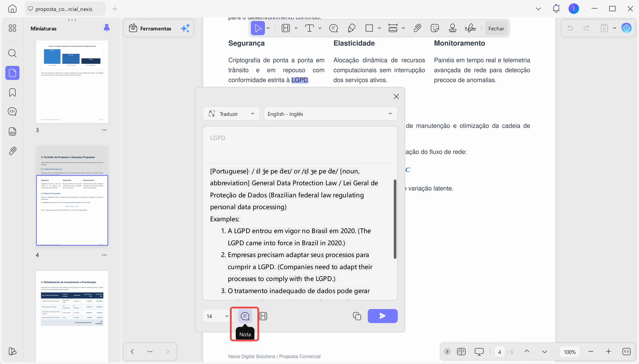Viewport: 639px width, 364px height.
Task: Open the Bookmarks panel
Action: tap(12, 92)
